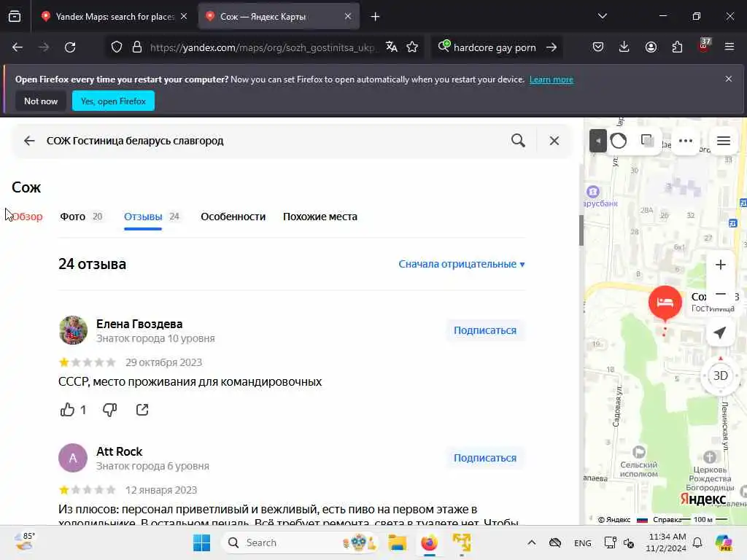Open the Особенности tab

(x=233, y=217)
